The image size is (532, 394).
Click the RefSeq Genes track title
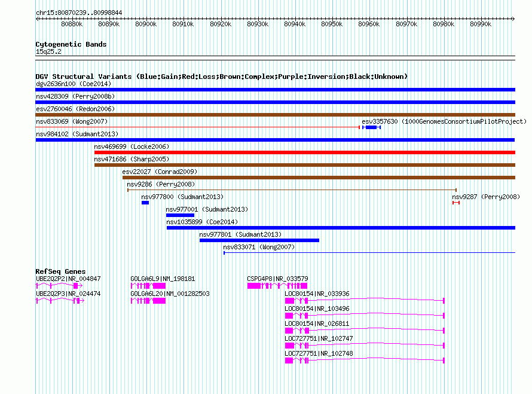tap(60, 271)
